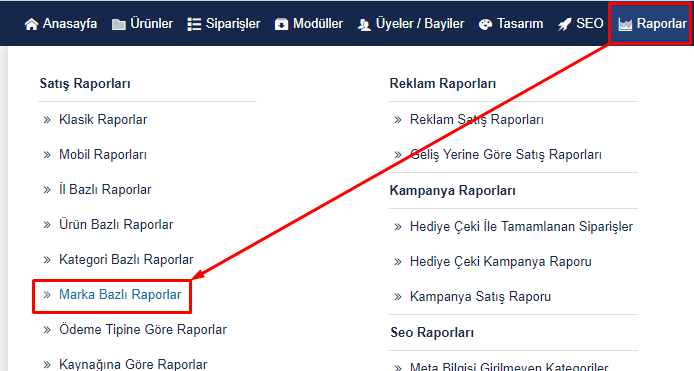Click the Üyeler / Bayiler user icon

click(x=364, y=25)
